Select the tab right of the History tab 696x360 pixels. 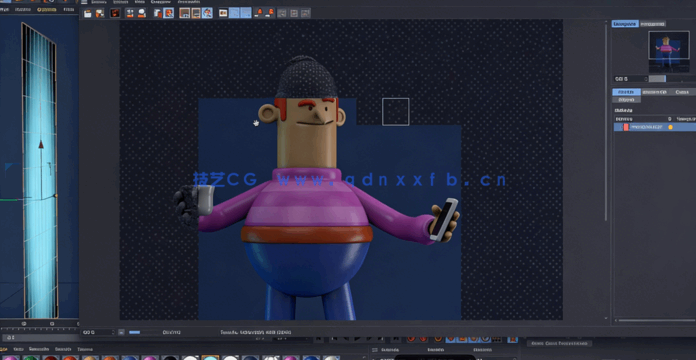tap(655, 92)
